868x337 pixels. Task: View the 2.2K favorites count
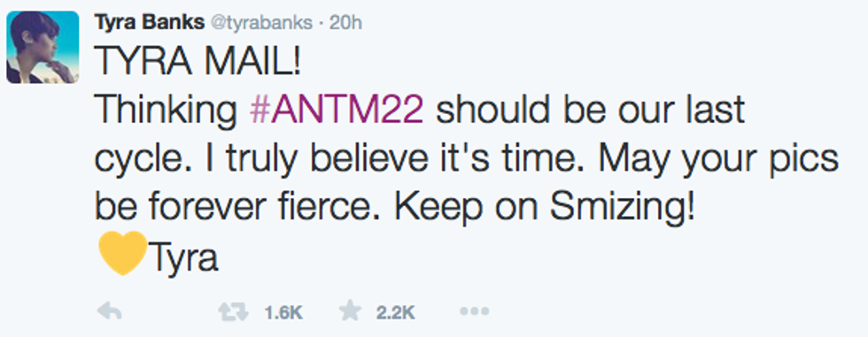click(x=395, y=313)
